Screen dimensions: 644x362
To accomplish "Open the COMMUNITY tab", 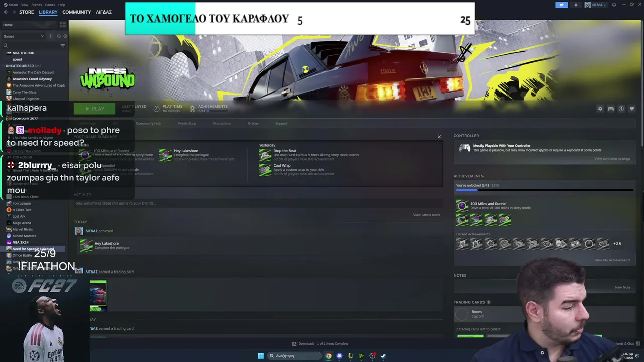I will 76,12.
